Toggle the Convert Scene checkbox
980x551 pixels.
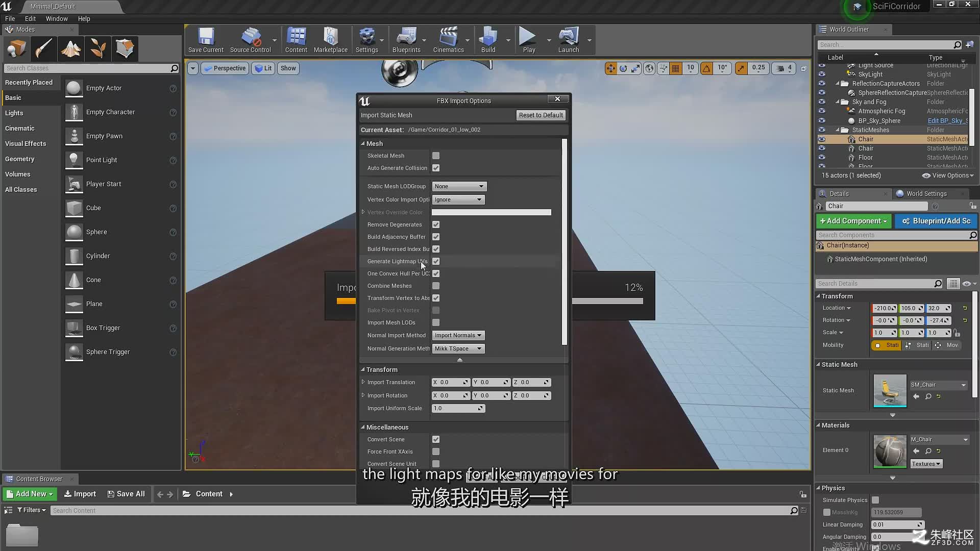[x=435, y=439]
